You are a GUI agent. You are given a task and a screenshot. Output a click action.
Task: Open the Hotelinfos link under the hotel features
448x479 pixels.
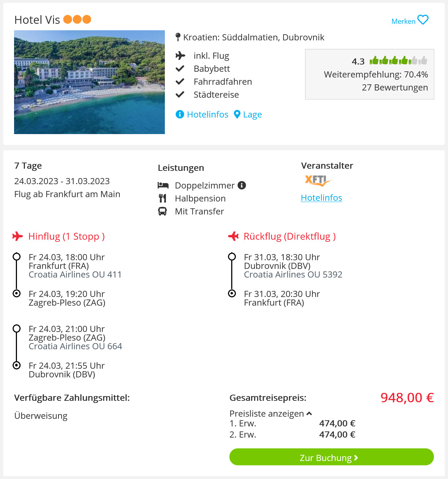(x=207, y=115)
